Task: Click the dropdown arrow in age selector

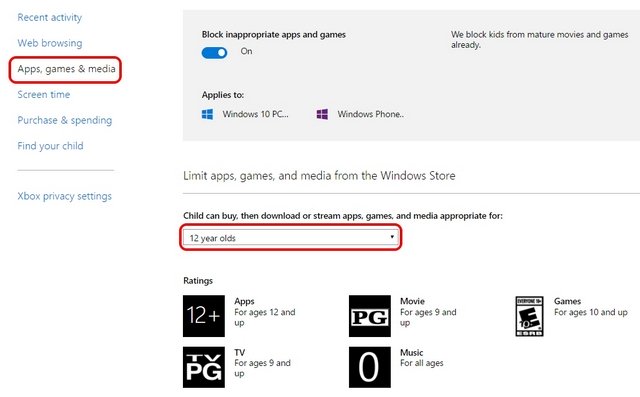Action: pos(392,237)
